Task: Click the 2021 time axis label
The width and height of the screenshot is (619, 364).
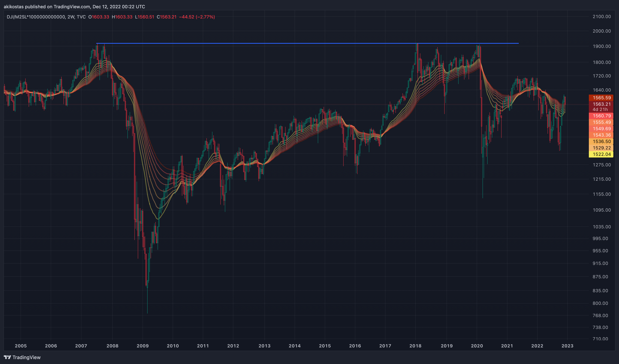Action: pyautogui.click(x=507, y=346)
